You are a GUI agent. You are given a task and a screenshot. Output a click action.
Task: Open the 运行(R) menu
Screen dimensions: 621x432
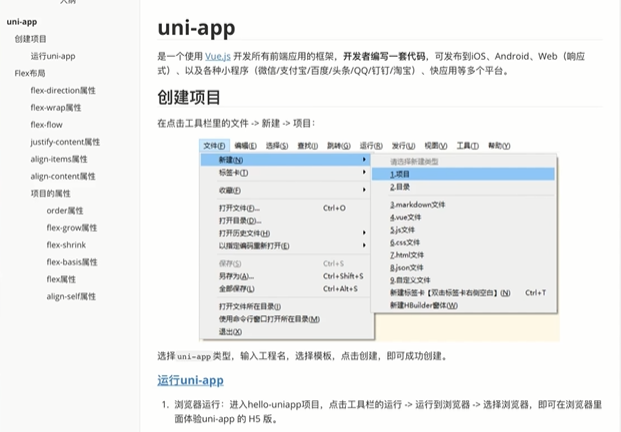[x=371, y=146]
